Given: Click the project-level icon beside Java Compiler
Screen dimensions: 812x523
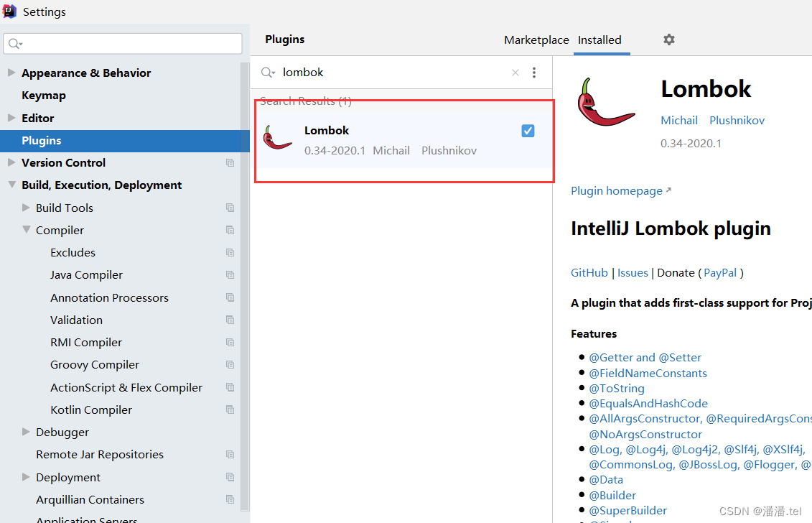Looking at the screenshot, I should (x=230, y=274).
